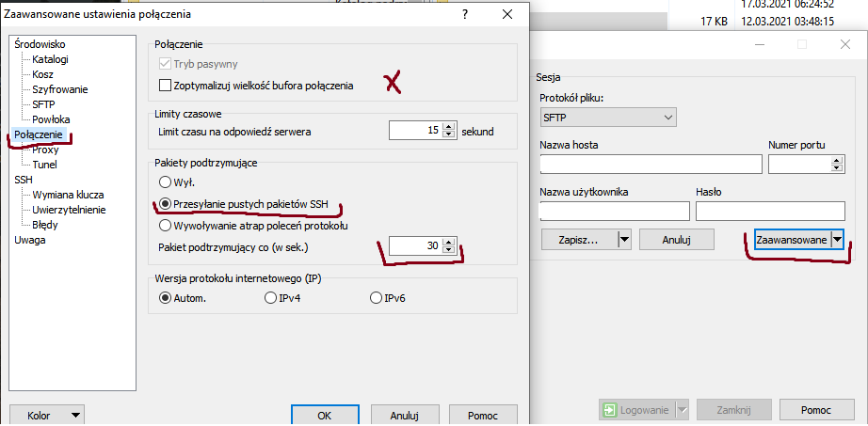Select Szyfrowanie in the settings tree
Viewport: 868px width, 426px height.
point(59,89)
